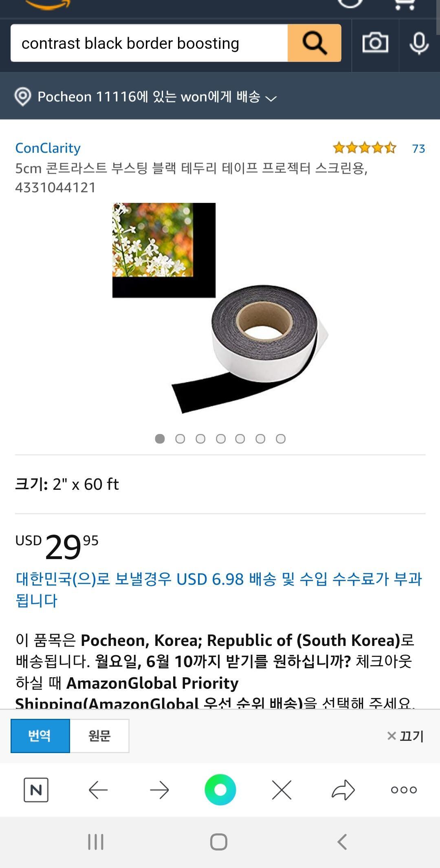Screen dimensions: 440x868
Task: Tap the orange search magnifier button
Action: [314, 43]
